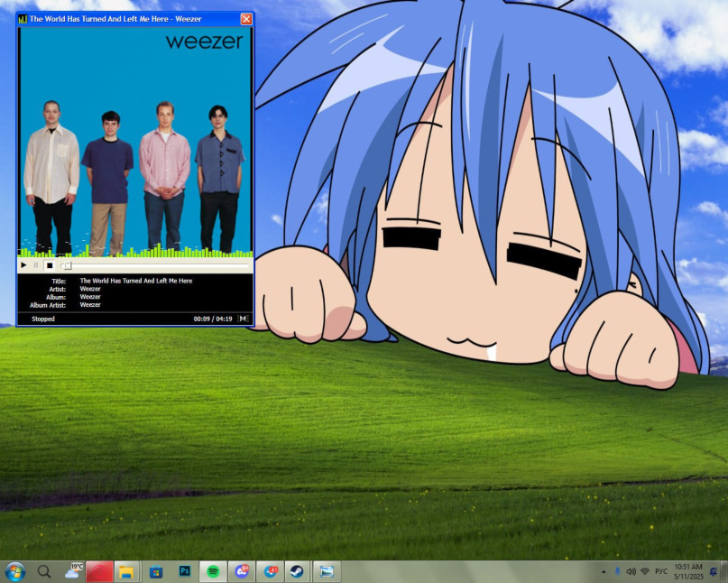Open Steam from the taskbar
This screenshot has width=728, height=583.
(x=296, y=571)
